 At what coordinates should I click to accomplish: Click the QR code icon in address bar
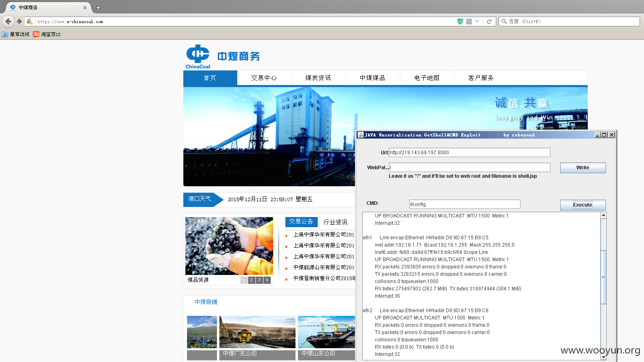click(469, 21)
